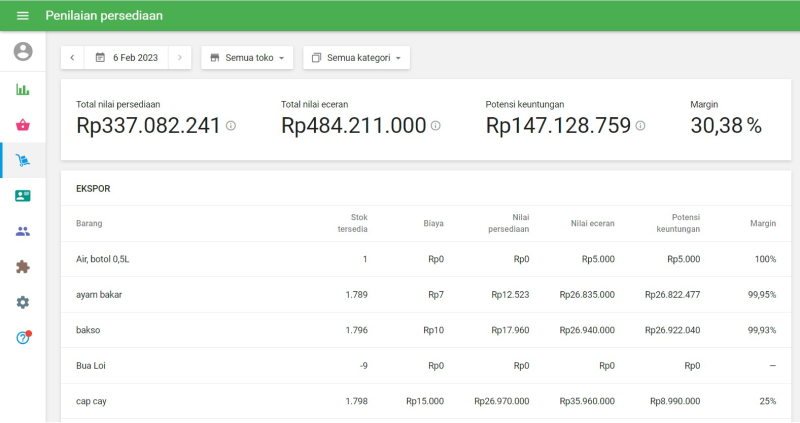Image resolution: width=800 pixels, height=423 pixels.
Task: Open the settings gear icon
Action: point(22,302)
